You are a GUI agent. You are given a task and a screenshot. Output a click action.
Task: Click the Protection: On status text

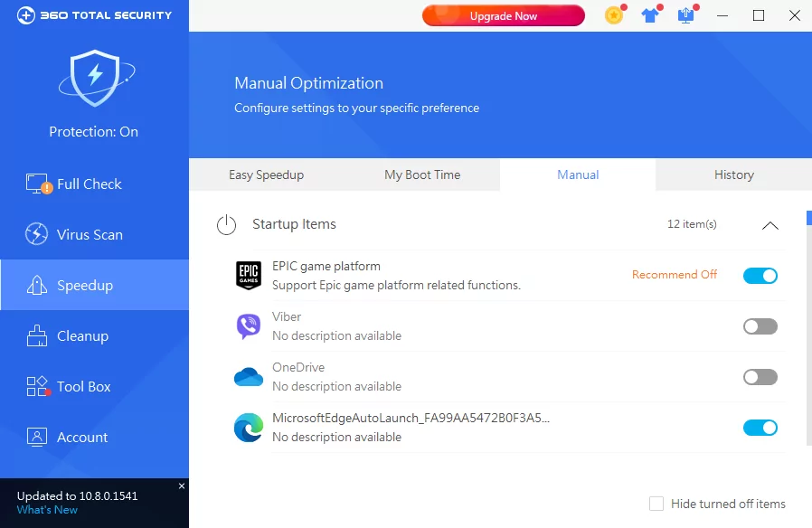click(94, 131)
